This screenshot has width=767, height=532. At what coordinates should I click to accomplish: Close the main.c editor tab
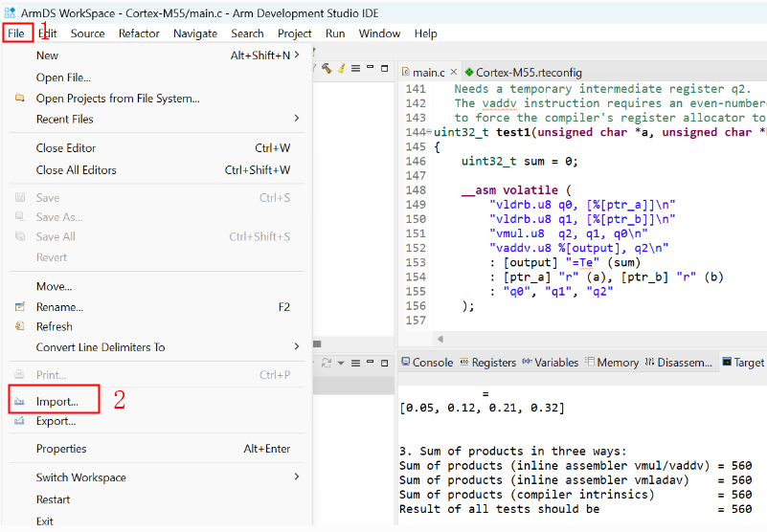coord(453,73)
